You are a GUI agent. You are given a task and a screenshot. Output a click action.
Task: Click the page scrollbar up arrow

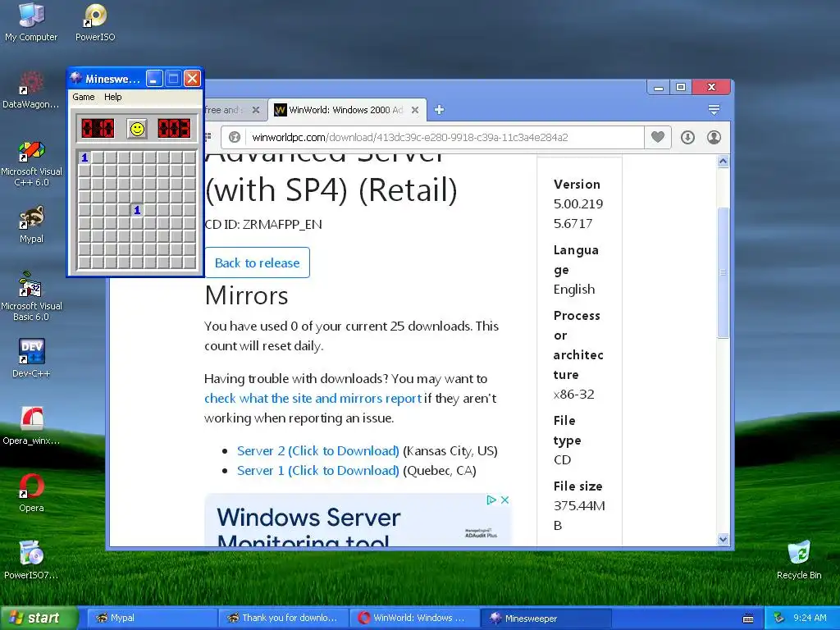[724, 162]
